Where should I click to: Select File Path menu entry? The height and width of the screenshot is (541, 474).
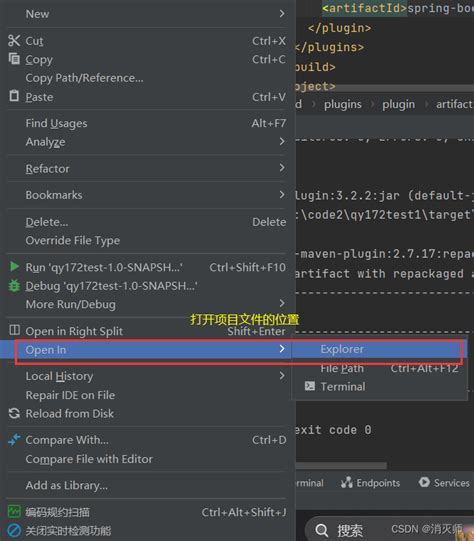coord(379,368)
